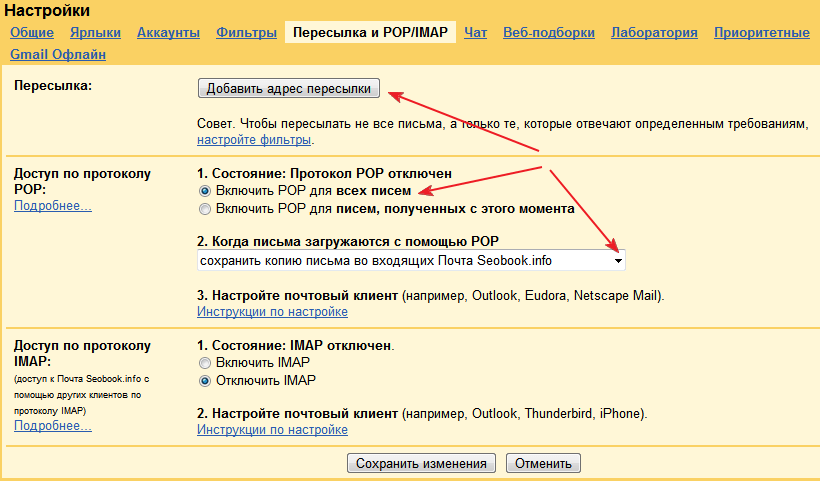Select POP for писем, полученных с этого момента
Screen dimensions: 820x481
pyautogui.click(x=204, y=209)
